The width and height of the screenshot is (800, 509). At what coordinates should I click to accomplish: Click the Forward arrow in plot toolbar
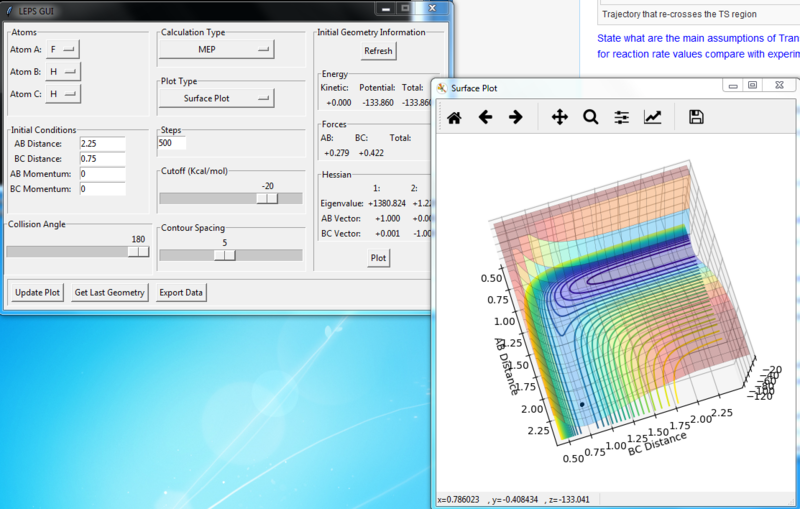(516, 117)
